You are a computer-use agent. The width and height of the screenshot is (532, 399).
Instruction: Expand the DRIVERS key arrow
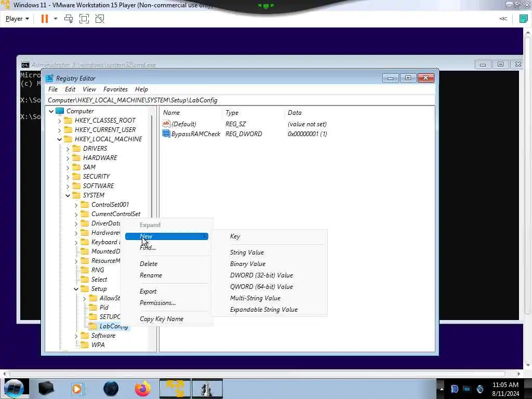click(x=68, y=149)
